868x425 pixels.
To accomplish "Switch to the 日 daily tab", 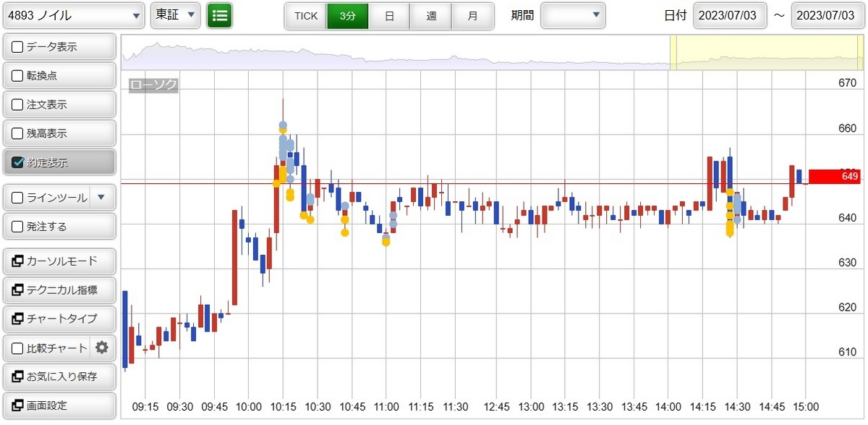I will click(x=389, y=15).
